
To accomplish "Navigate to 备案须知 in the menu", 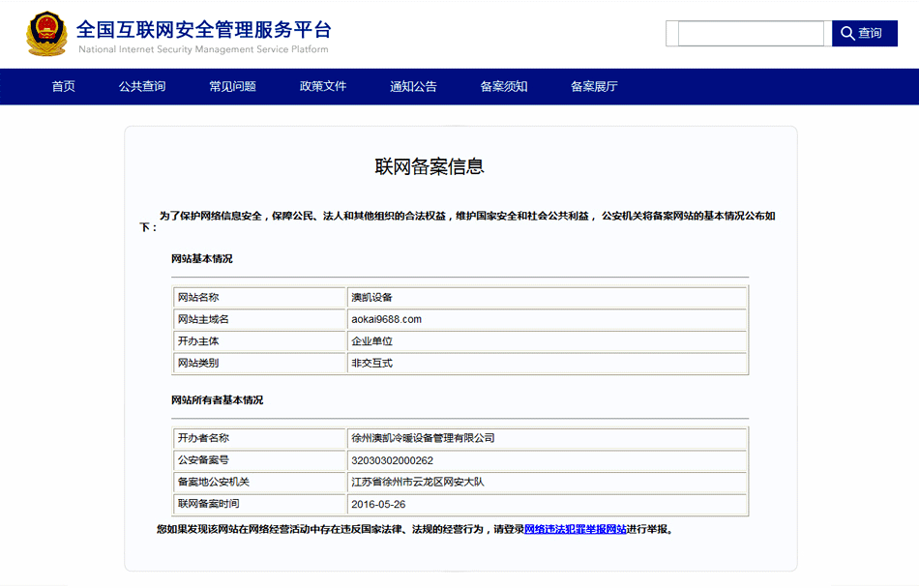I will point(504,86).
